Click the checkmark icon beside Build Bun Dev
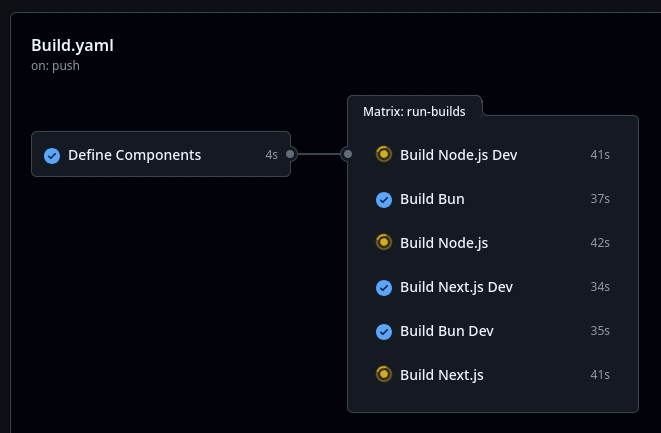The height and width of the screenshot is (433, 661). [x=384, y=331]
